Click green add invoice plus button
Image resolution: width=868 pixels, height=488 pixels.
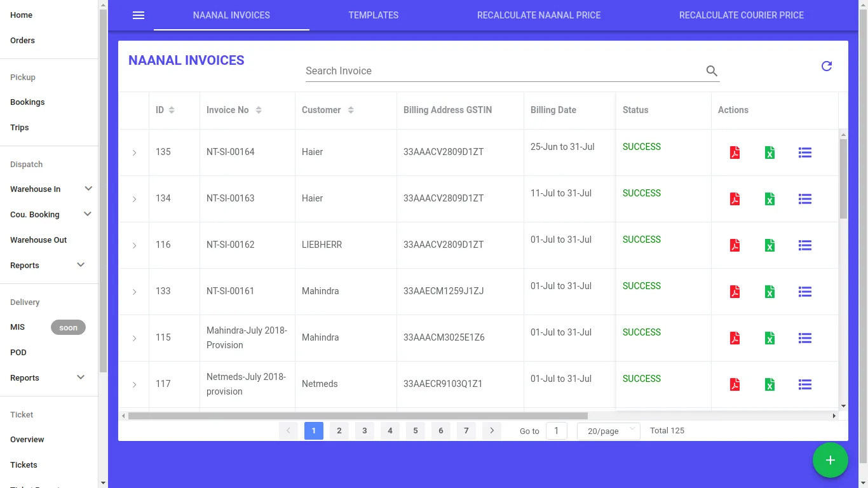tap(830, 460)
